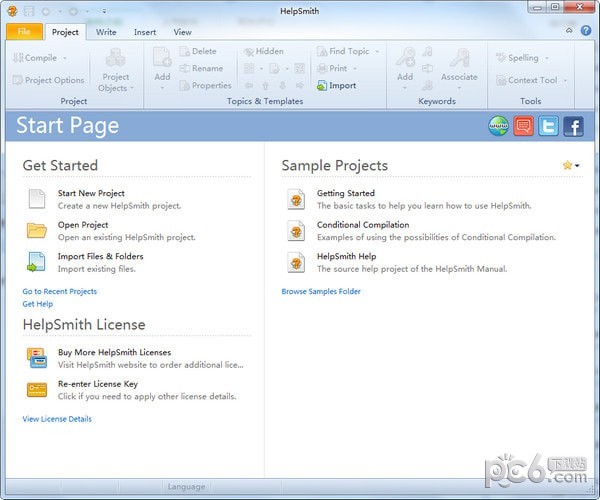Open the Conditional Compilation sample title
600x500 pixels.
363,225
